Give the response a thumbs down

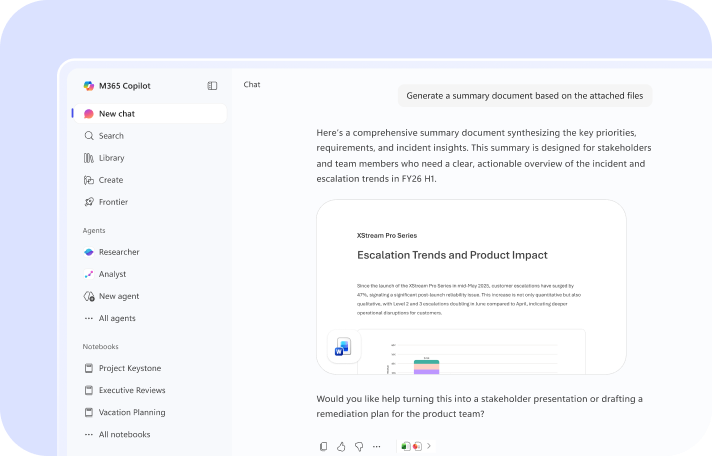point(359,446)
